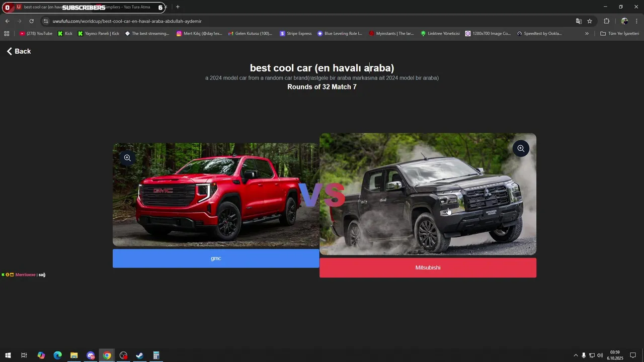The height and width of the screenshot is (362, 644).
Task: Open Steam from taskbar
Action: point(140,355)
